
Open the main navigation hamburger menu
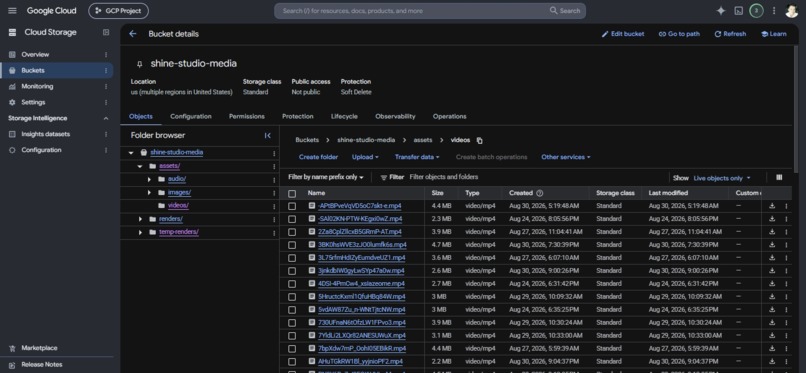(x=12, y=11)
